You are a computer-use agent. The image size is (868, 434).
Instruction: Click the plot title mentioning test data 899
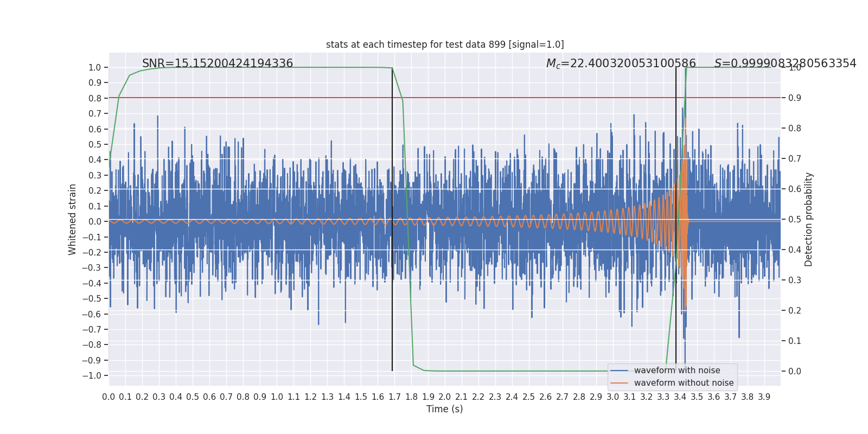(x=445, y=44)
